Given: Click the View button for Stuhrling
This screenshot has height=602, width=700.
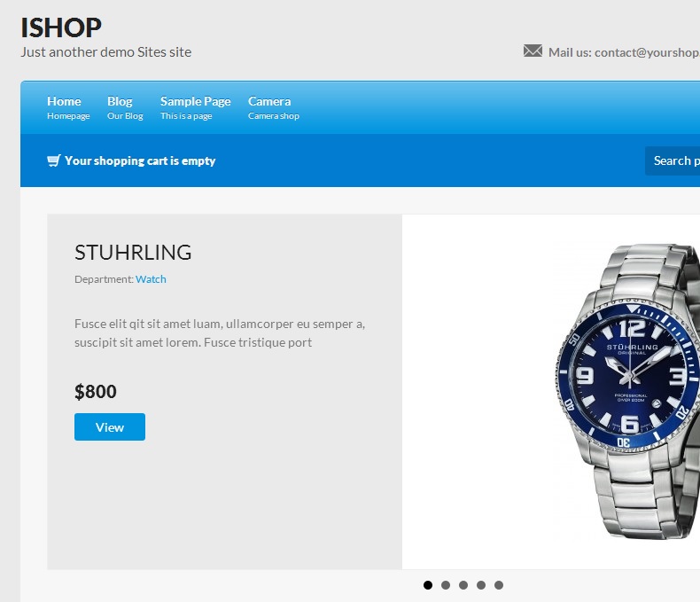Looking at the screenshot, I should [110, 427].
